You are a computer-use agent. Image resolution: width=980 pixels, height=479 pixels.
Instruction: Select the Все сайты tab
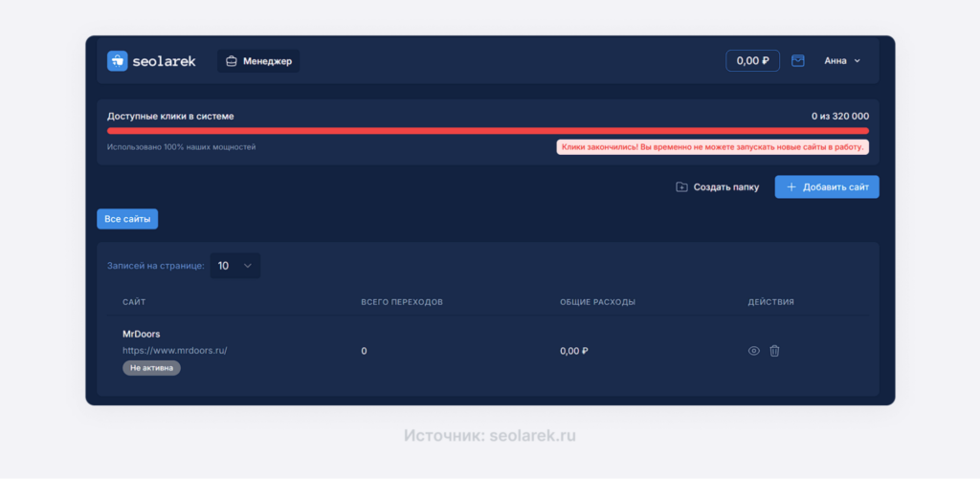click(x=127, y=219)
